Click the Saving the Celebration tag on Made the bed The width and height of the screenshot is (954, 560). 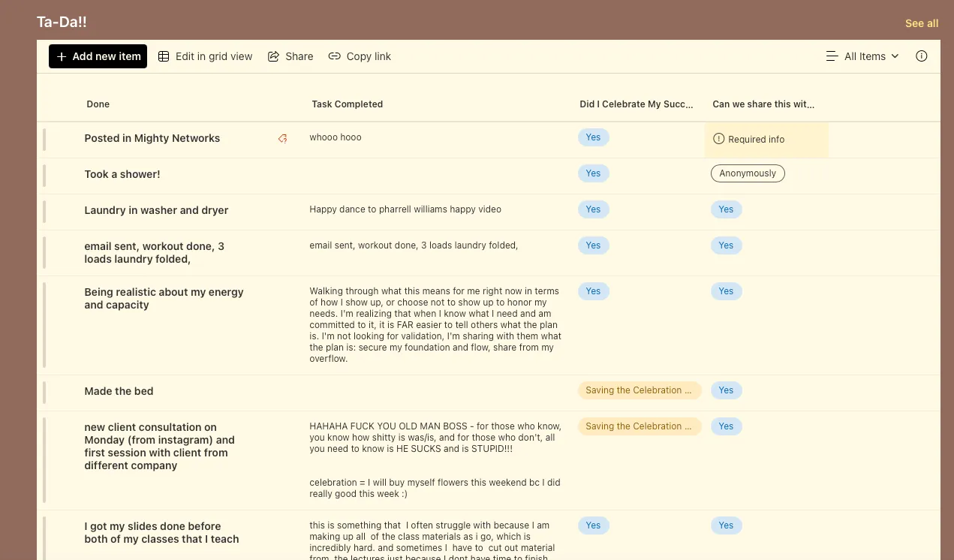pos(639,390)
